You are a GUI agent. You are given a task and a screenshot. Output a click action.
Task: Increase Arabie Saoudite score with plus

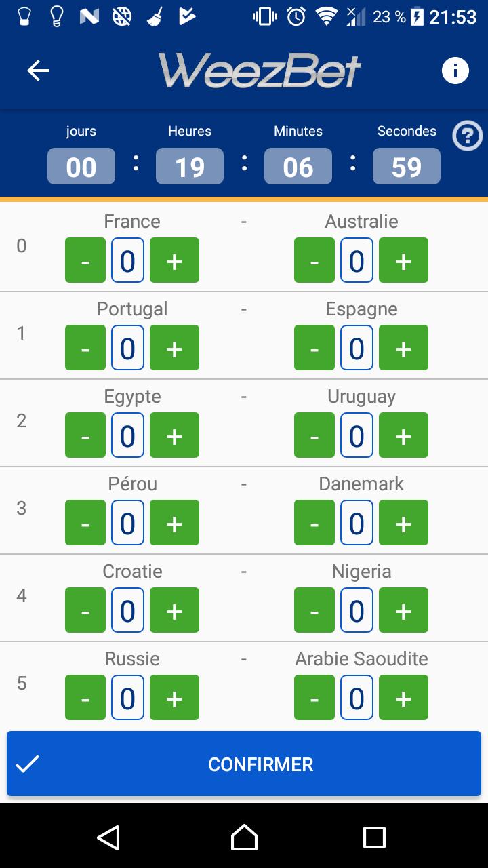pos(403,698)
